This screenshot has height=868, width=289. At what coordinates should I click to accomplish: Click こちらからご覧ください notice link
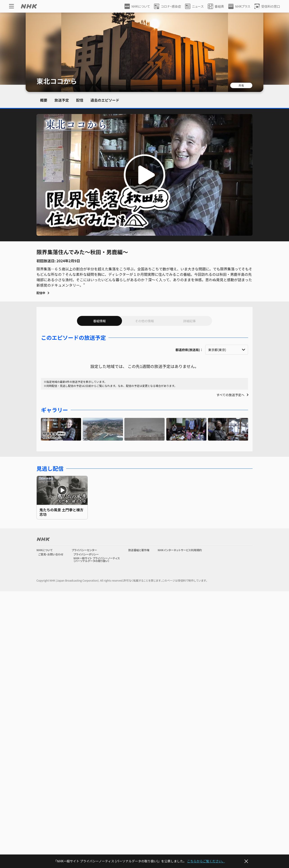pos(206,861)
